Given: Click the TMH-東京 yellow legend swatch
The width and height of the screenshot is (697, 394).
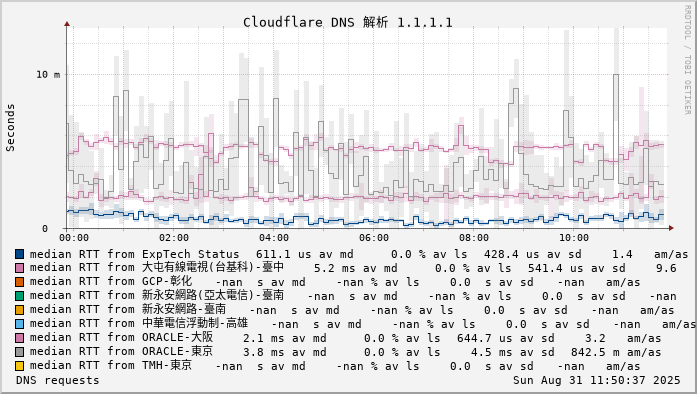Looking at the screenshot, I should click(20, 366).
